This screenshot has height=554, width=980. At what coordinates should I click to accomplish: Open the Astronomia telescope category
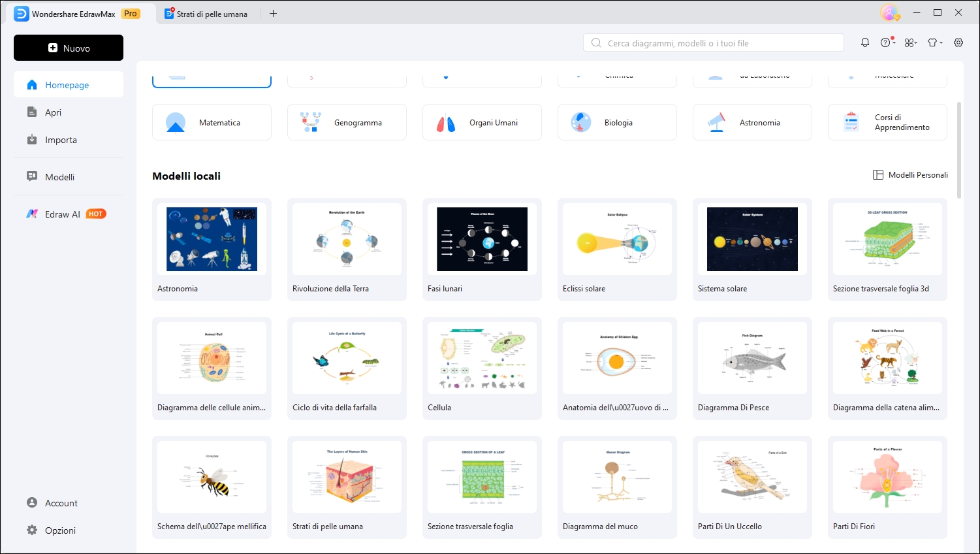click(717, 123)
